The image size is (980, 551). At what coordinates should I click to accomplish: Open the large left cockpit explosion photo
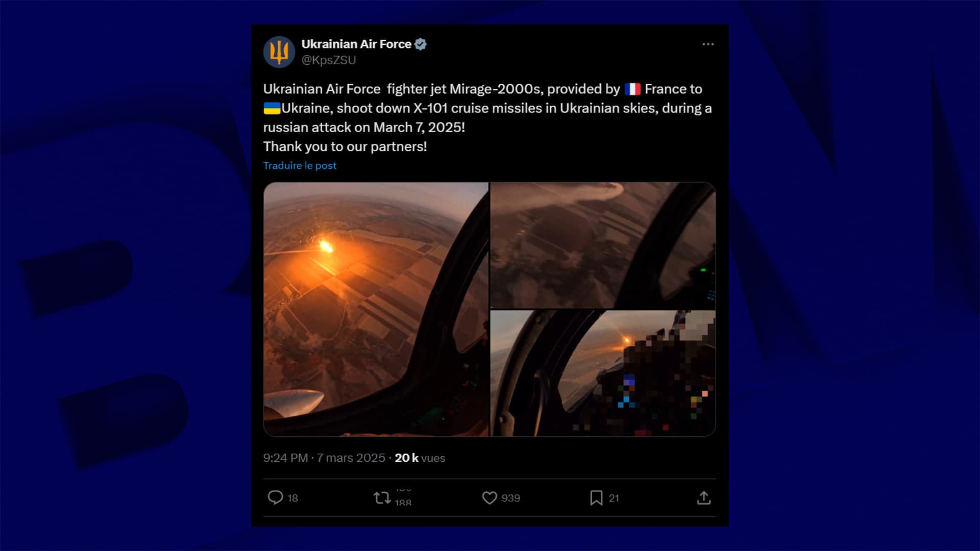(x=376, y=309)
